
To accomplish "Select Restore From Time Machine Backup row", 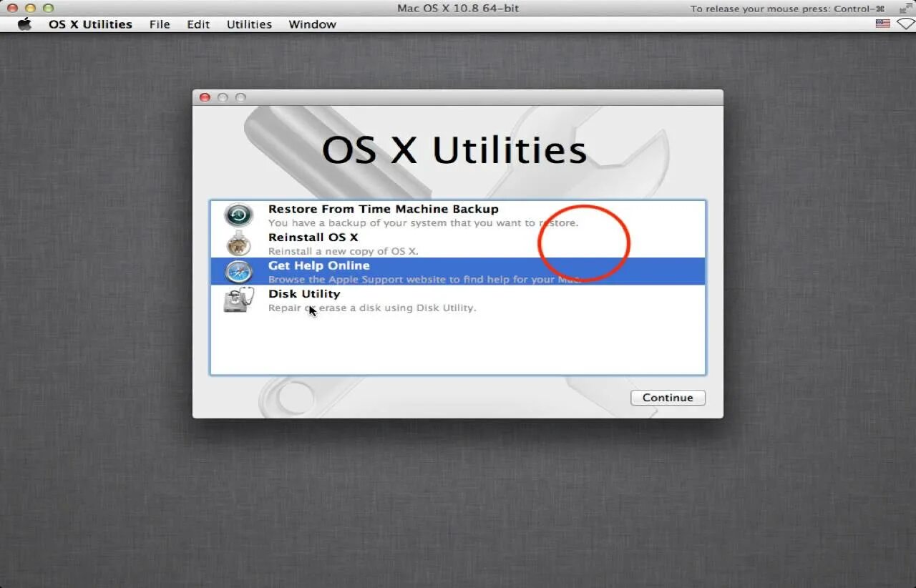I will pos(458,215).
